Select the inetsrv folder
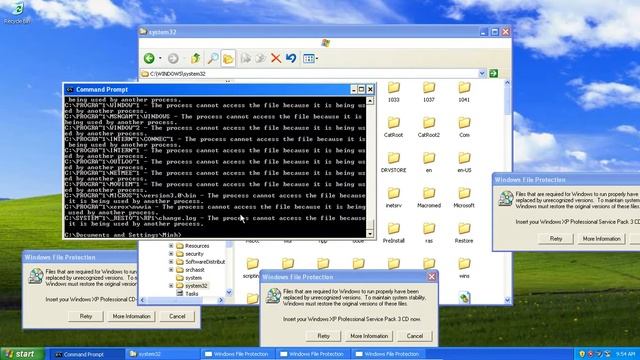Screen dimensions: 640x360 pyautogui.click(x=393, y=198)
